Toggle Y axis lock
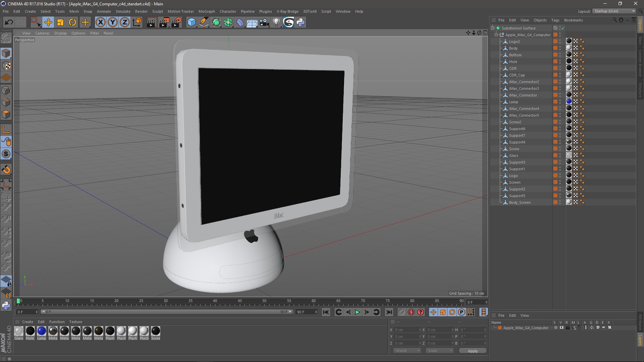Viewport: 644px width, 362px height. tap(113, 22)
